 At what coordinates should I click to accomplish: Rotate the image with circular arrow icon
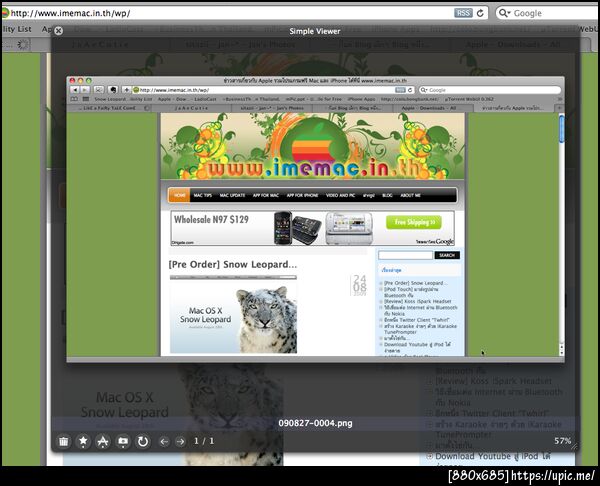[143, 442]
